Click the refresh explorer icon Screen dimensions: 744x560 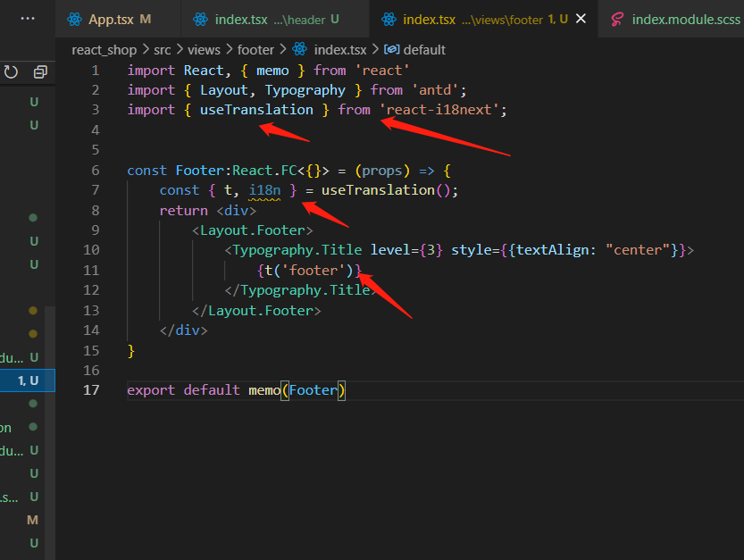[11, 72]
